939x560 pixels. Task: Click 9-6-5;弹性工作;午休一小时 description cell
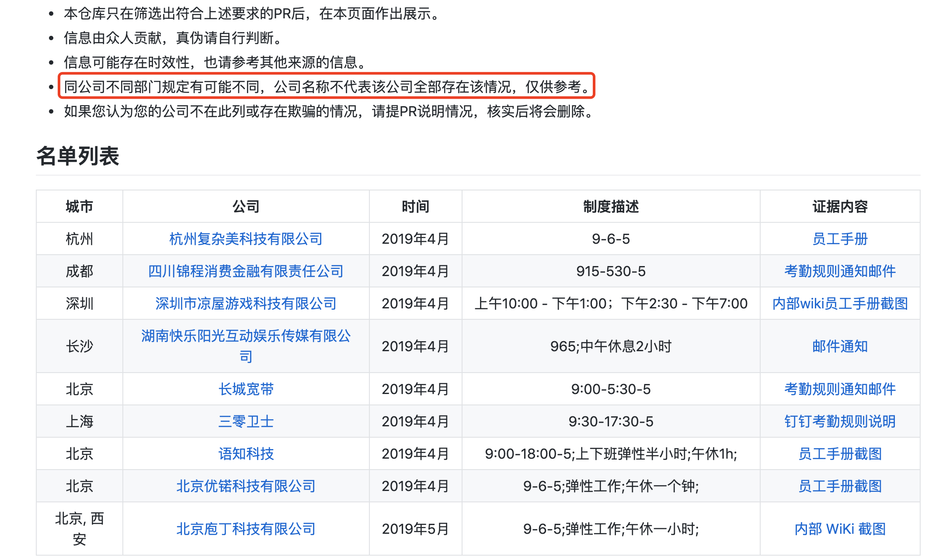point(611,529)
